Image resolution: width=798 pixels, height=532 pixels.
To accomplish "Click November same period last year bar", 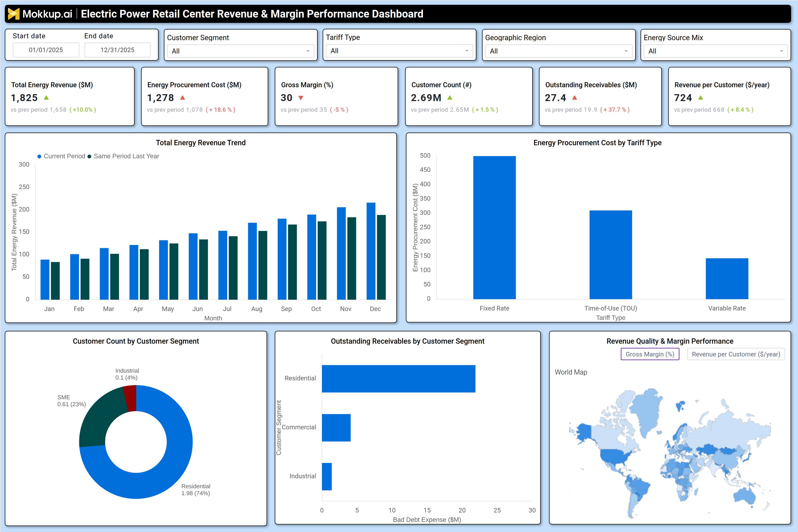I will click(352, 259).
